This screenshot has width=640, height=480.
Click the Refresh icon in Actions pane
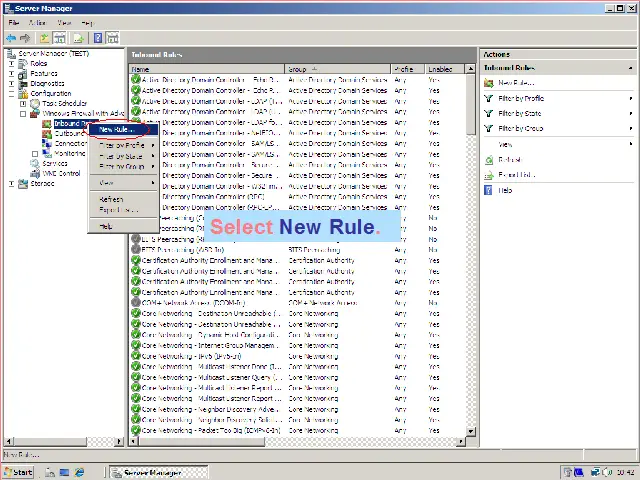pos(489,160)
